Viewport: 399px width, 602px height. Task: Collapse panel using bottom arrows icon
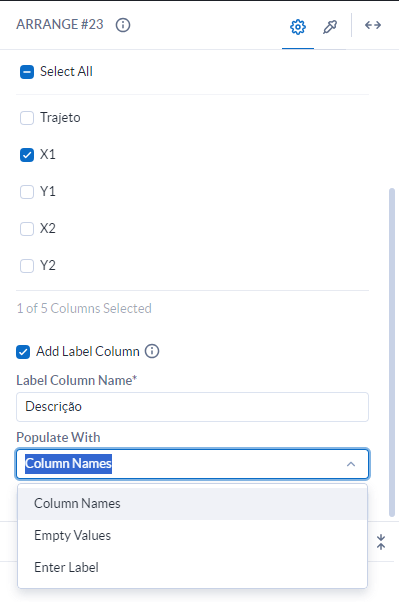381,542
